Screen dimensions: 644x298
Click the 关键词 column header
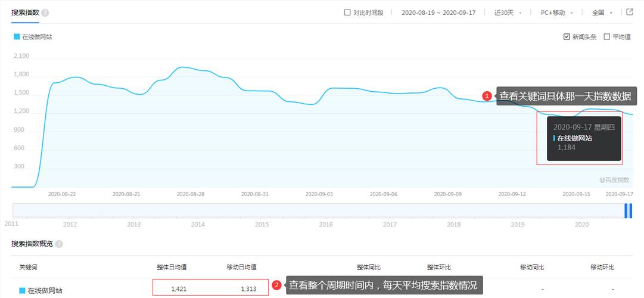(x=29, y=267)
